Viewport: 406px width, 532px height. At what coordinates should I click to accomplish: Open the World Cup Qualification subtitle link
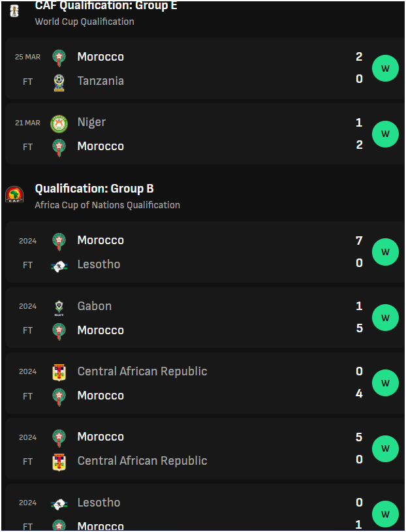(x=84, y=22)
